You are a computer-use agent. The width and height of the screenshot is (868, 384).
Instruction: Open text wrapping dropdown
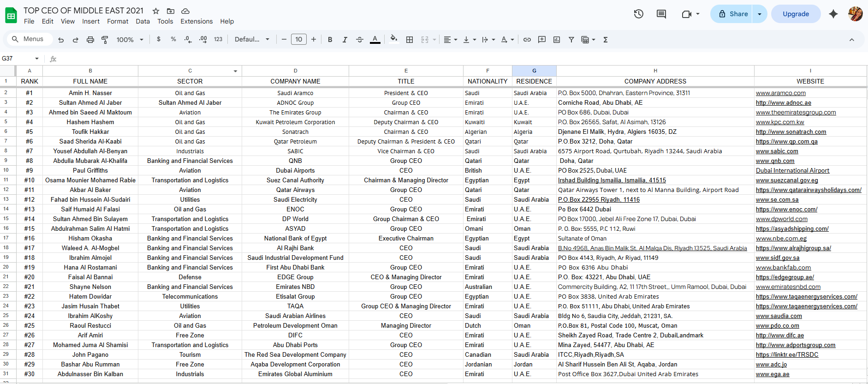pyautogui.click(x=488, y=40)
